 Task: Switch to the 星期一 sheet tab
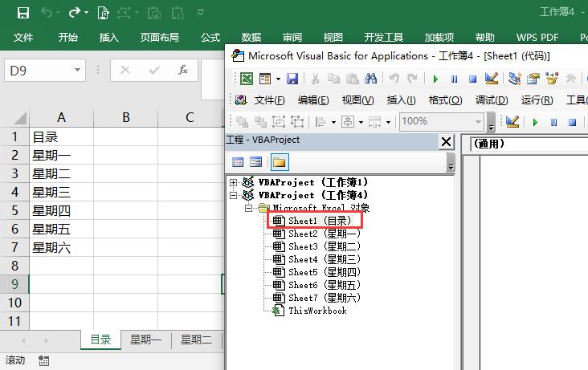click(x=146, y=340)
